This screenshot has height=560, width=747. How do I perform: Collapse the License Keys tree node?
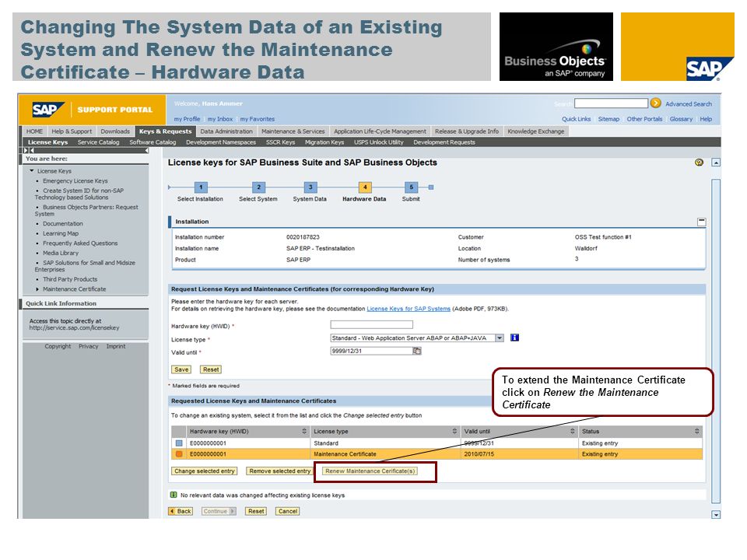(32, 170)
